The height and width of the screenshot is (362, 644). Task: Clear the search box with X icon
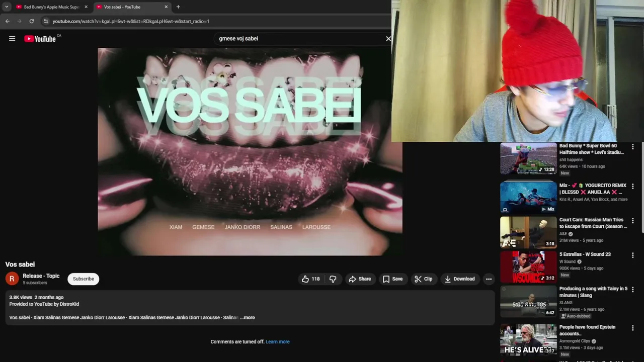388,39
